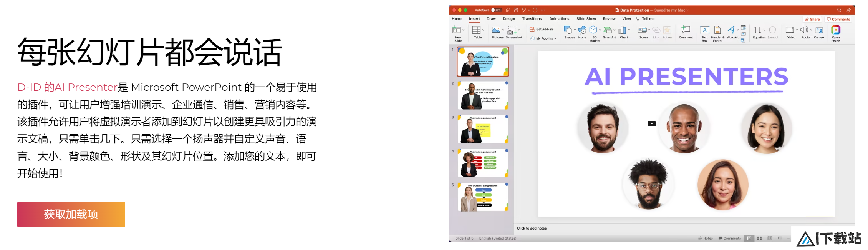
Task: Follow the D-ID 的AI Presenter link
Action: point(67,87)
